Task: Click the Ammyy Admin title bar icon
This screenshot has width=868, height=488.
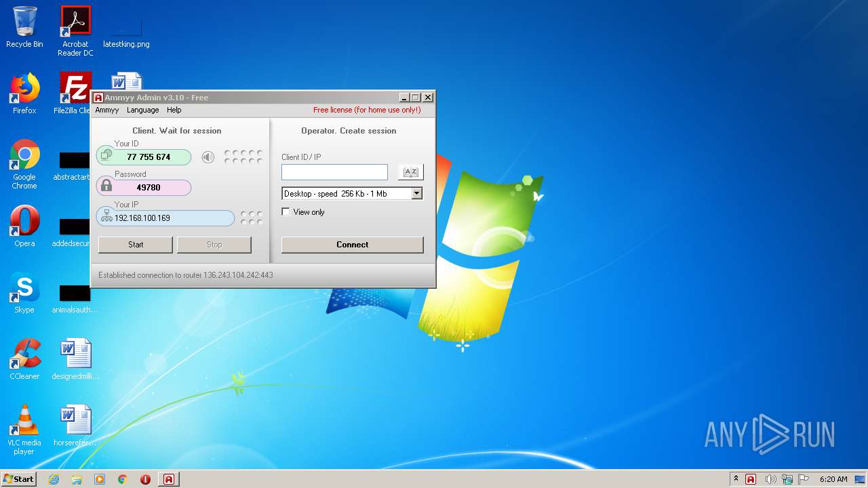Action: pyautogui.click(x=98, y=98)
